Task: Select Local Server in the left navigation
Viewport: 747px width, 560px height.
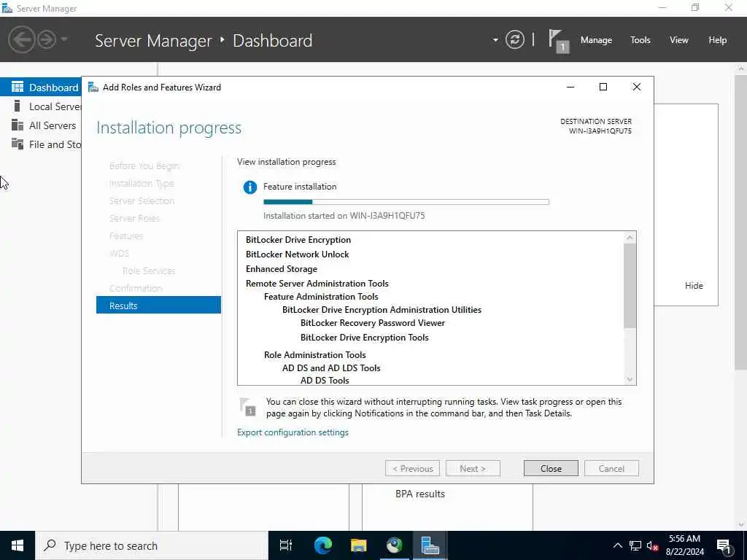Action: pos(41,106)
